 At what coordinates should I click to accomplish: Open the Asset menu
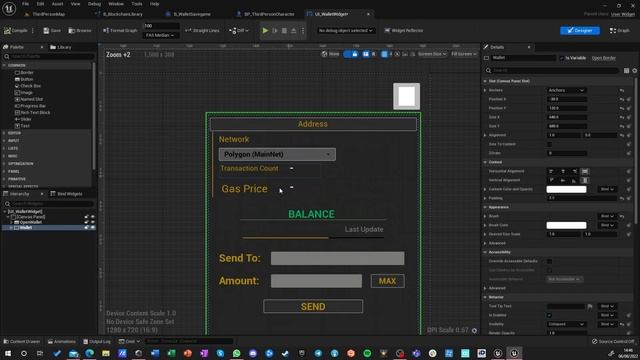(57, 4)
